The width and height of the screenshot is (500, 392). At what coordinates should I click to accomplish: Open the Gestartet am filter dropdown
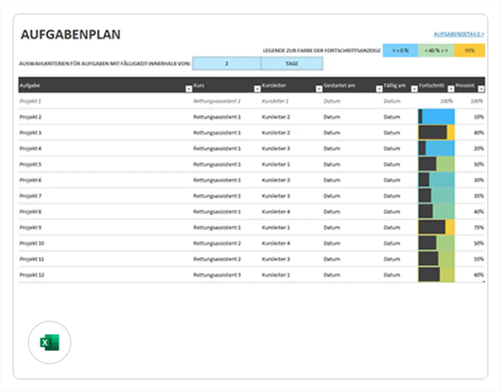[x=379, y=89]
